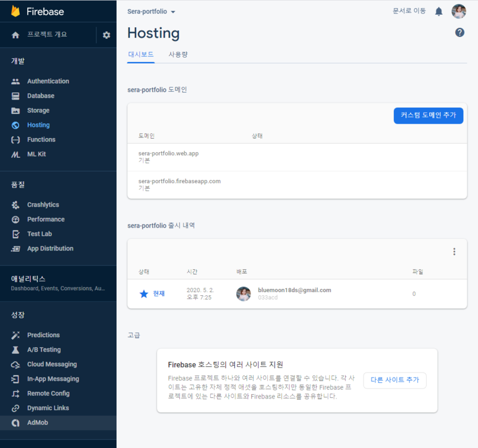Click the Database icon in sidebar
The height and width of the screenshot is (448, 478).
(x=15, y=96)
